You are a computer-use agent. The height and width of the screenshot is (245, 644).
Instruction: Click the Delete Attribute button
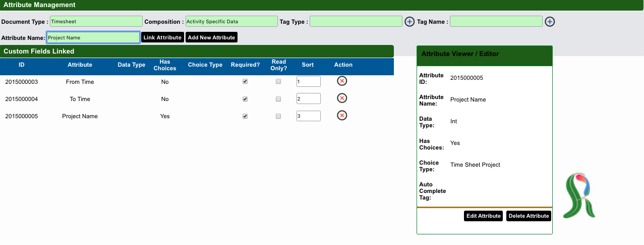tap(529, 216)
